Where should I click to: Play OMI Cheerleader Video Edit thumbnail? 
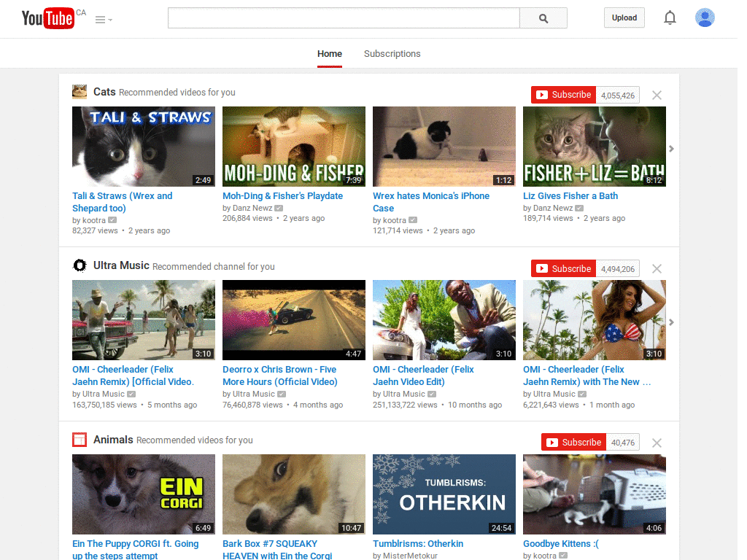pyautogui.click(x=444, y=320)
